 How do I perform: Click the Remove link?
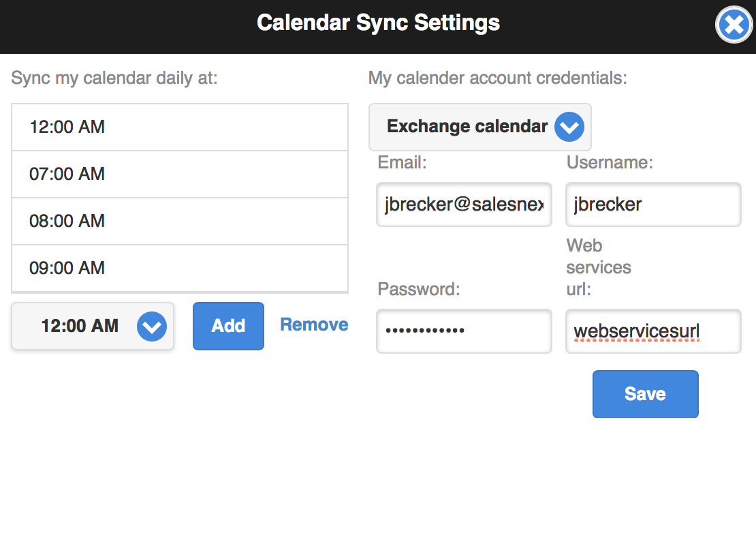315,324
